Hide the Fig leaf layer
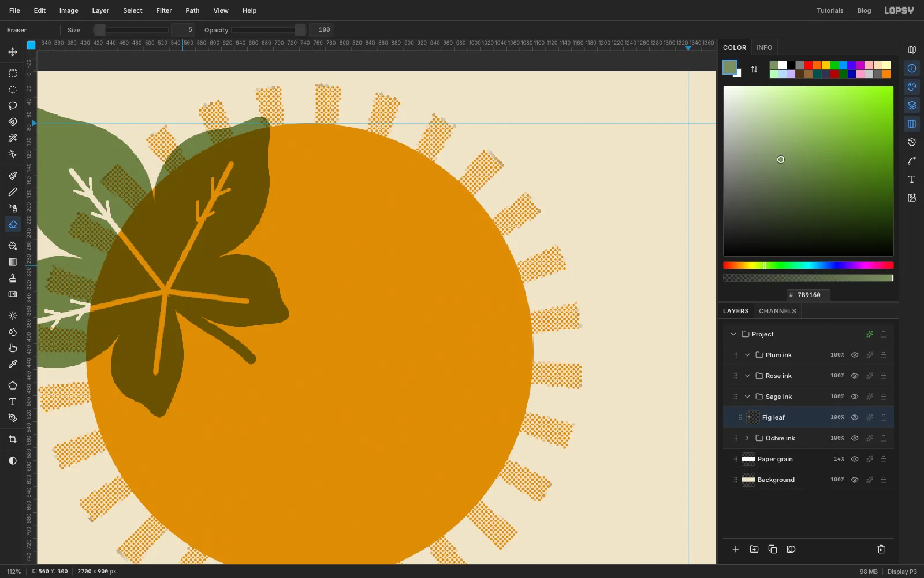 855,417
